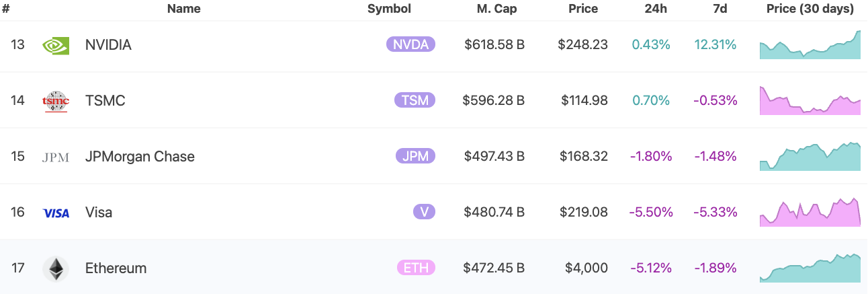The image size is (868, 294).
Task: Click the Ethereum diamond logo
Action: [x=56, y=268]
